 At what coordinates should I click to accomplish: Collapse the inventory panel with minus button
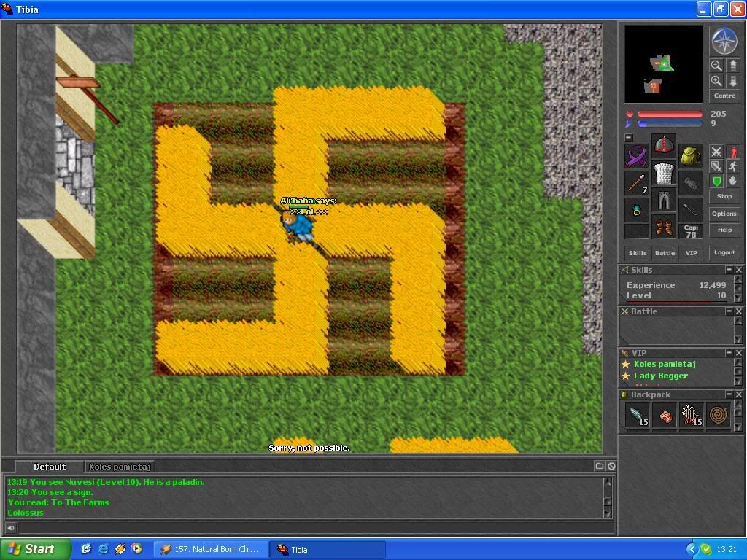click(629, 138)
